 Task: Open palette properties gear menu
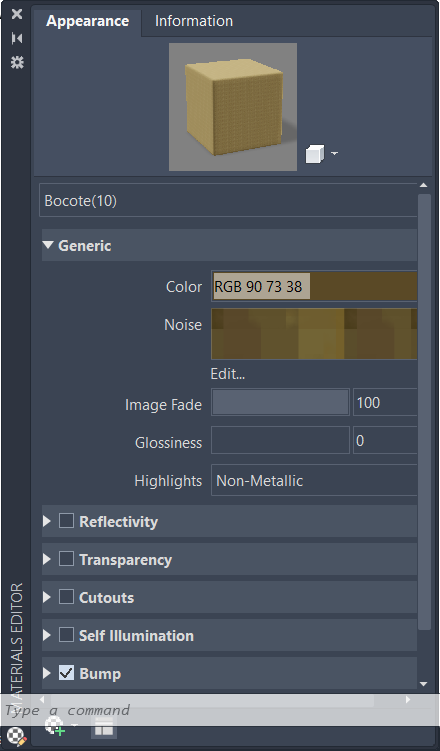[x=17, y=62]
